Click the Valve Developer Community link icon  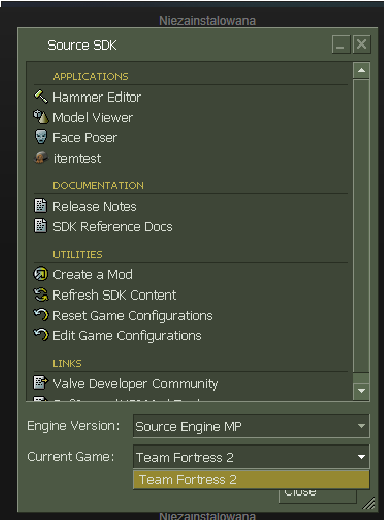(x=41, y=383)
